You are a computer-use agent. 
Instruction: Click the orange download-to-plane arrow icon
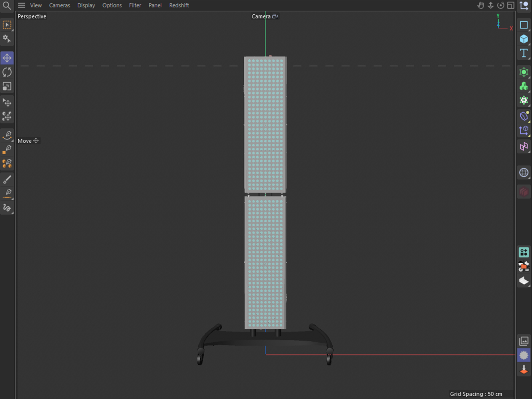(x=524, y=370)
